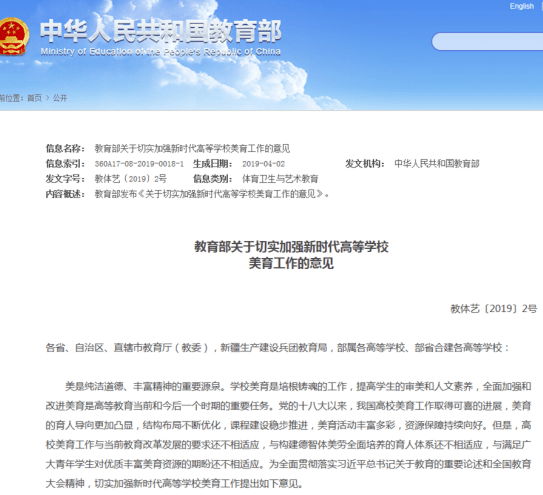Screen dimensions: 543x495
Task: Click paragraph line starting 的育人导向更加凸显
Action: coord(288,425)
